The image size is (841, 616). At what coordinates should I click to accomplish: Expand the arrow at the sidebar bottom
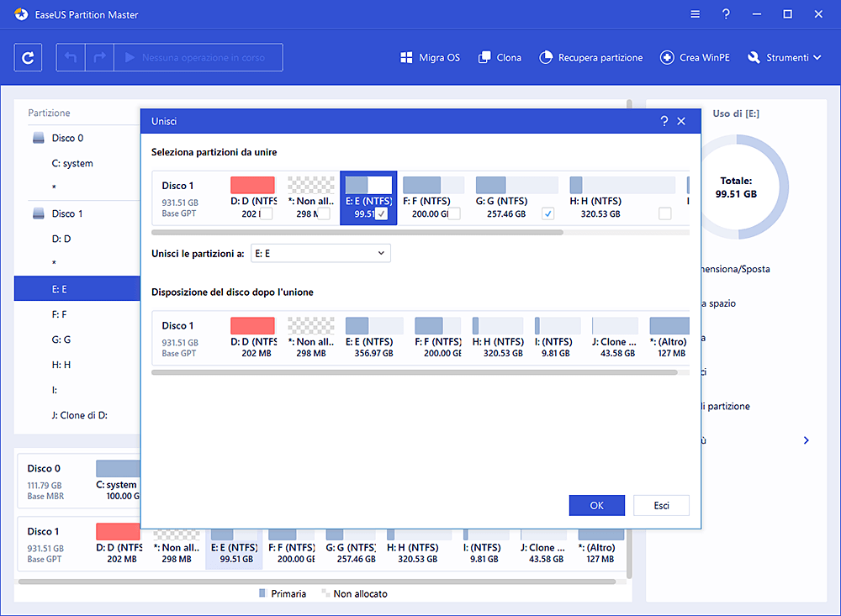[x=806, y=440]
